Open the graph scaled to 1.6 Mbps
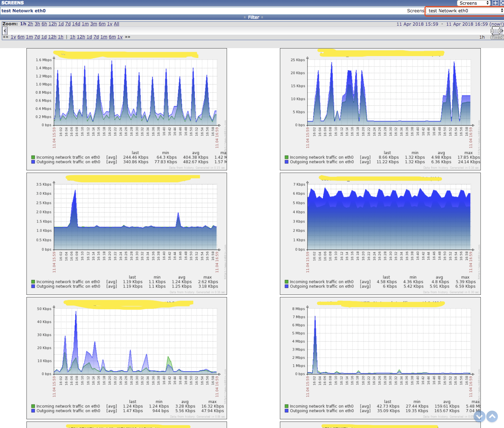Image resolution: width=504 pixels, height=428 pixels. (x=127, y=109)
